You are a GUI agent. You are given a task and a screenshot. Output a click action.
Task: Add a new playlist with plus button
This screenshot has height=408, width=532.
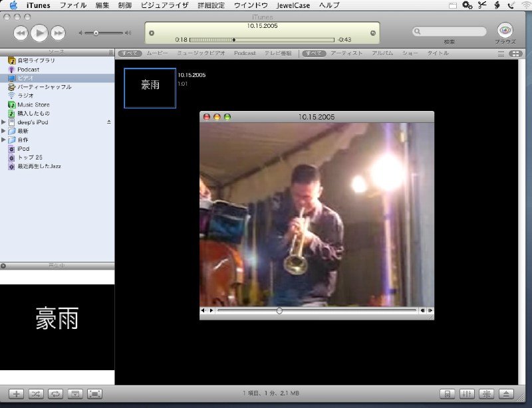point(17,394)
